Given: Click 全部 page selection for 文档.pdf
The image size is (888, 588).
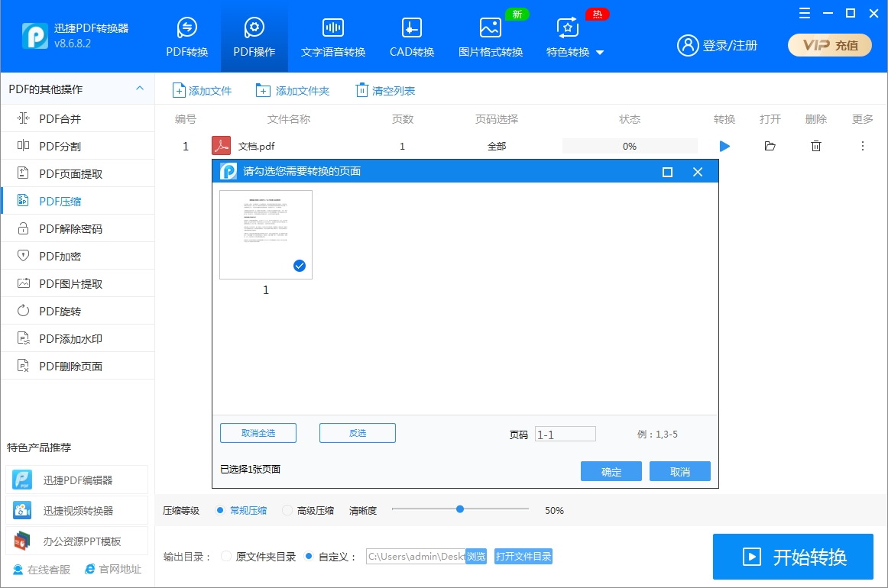Looking at the screenshot, I should click(497, 146).
